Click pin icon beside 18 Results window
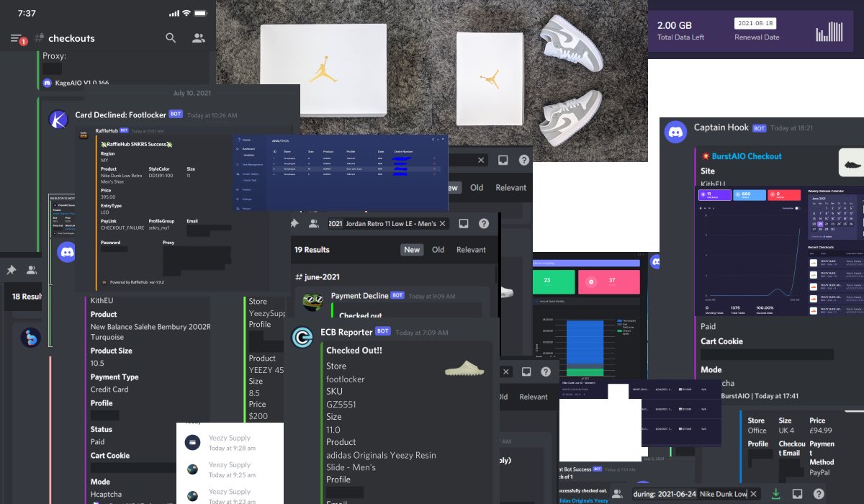864x504 pixels. click(x=11, y=270)
